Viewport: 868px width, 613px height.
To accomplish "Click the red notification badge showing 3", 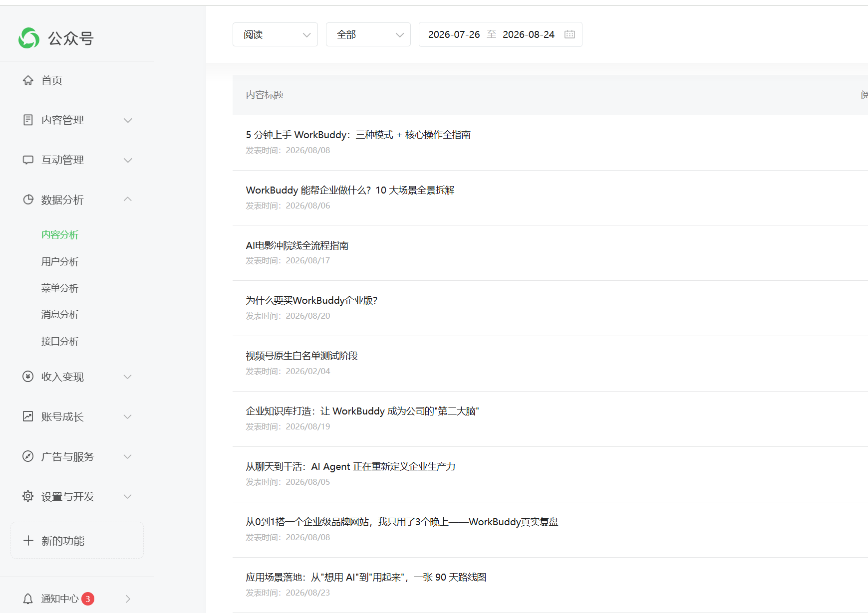I will point(88,599).
